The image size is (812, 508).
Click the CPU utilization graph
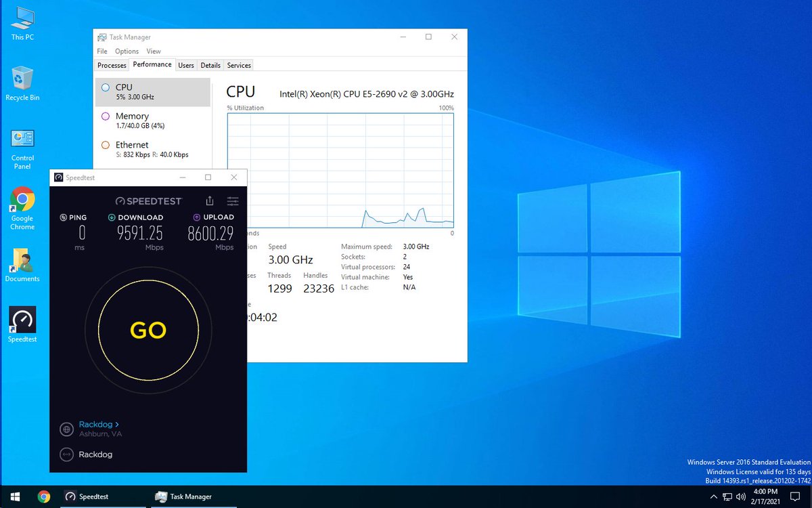click(340, 169)
